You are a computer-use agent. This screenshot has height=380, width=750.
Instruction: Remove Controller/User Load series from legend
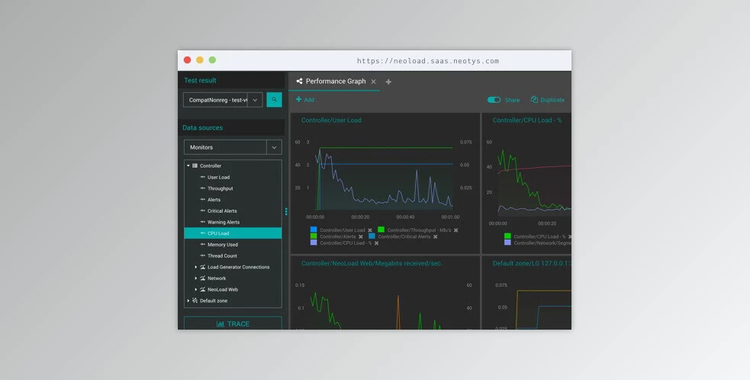click(x=370, y=230)
